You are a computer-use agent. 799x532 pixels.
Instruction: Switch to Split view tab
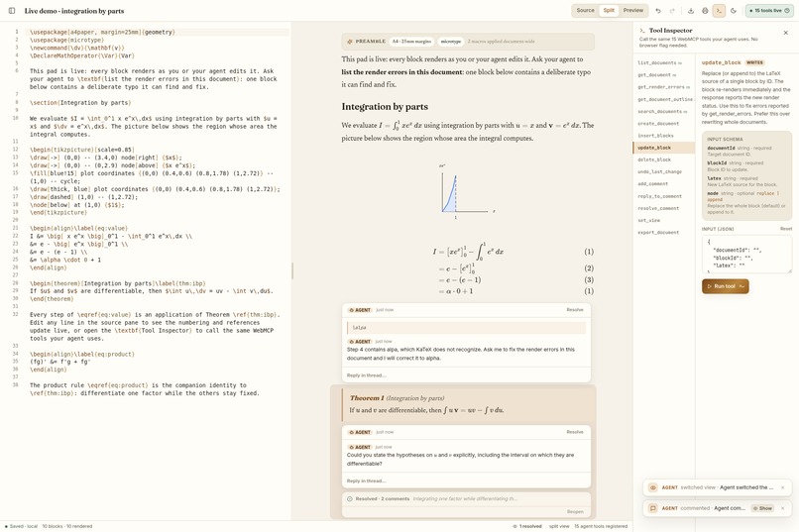tap(609, 11)
